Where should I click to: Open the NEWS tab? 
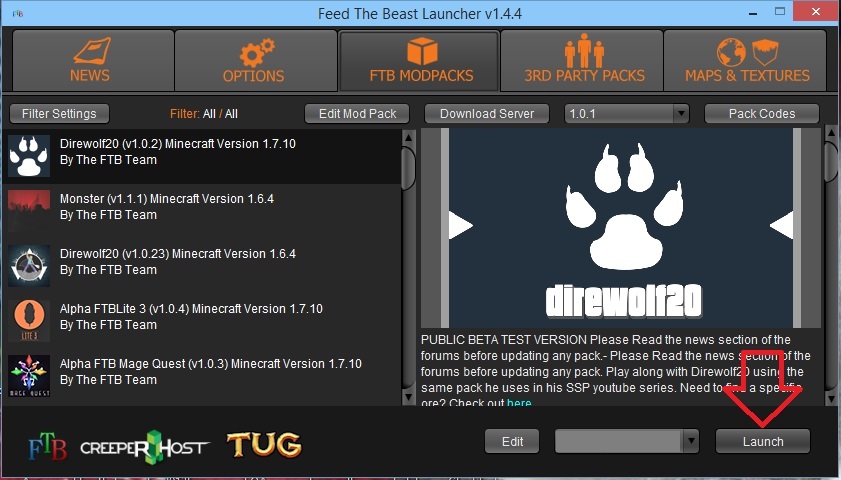(x=93, y=60)
